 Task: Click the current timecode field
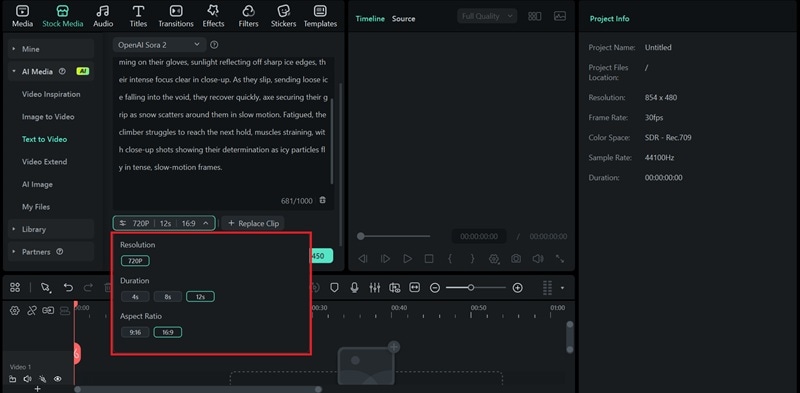click(x=479, y=236)
